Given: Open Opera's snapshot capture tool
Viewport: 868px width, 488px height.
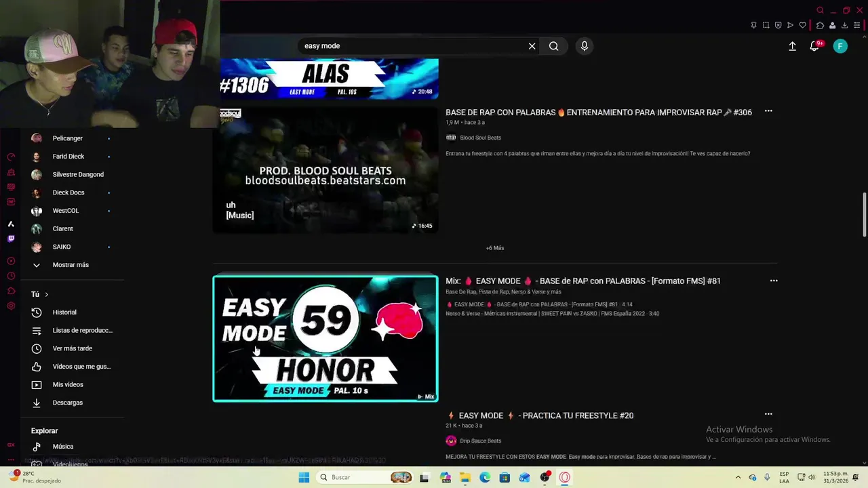Looking at the screenshot, I should 766,25.
